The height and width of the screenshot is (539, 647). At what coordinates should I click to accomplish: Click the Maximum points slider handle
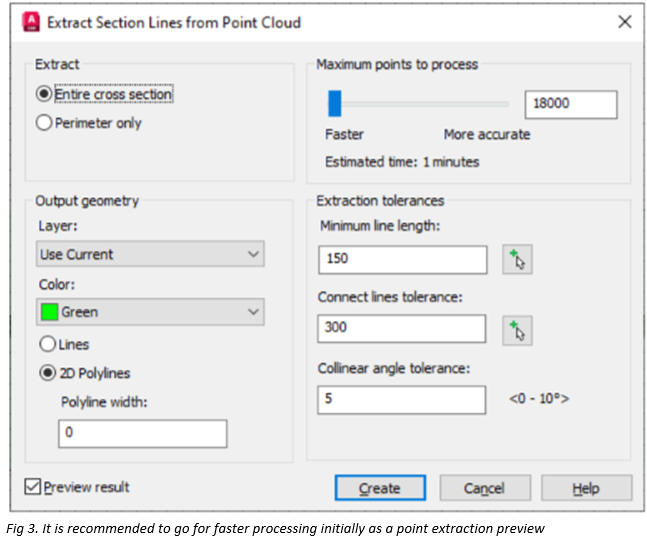[335, 104]
